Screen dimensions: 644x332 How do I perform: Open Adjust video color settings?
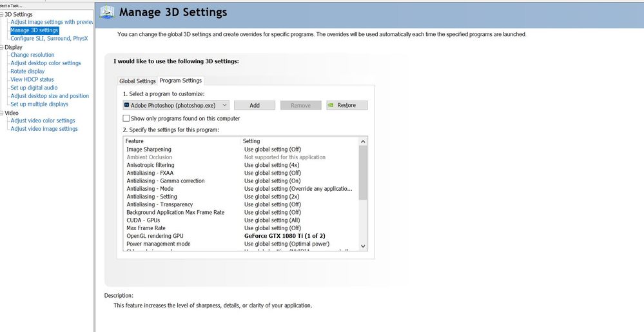tap(43, 121)
